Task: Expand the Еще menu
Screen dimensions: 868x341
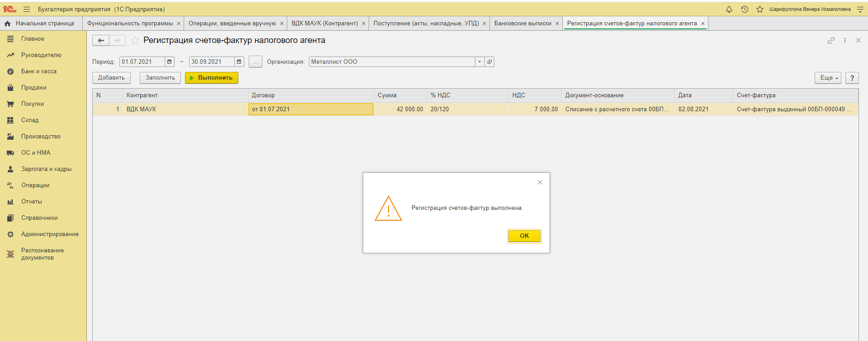Action: click(828, 78)
